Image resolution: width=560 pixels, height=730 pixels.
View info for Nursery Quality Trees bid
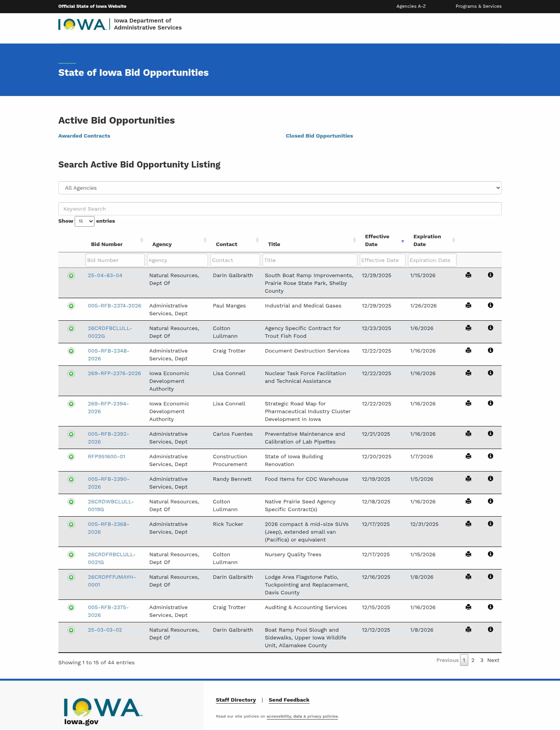(x=490, y=554)
